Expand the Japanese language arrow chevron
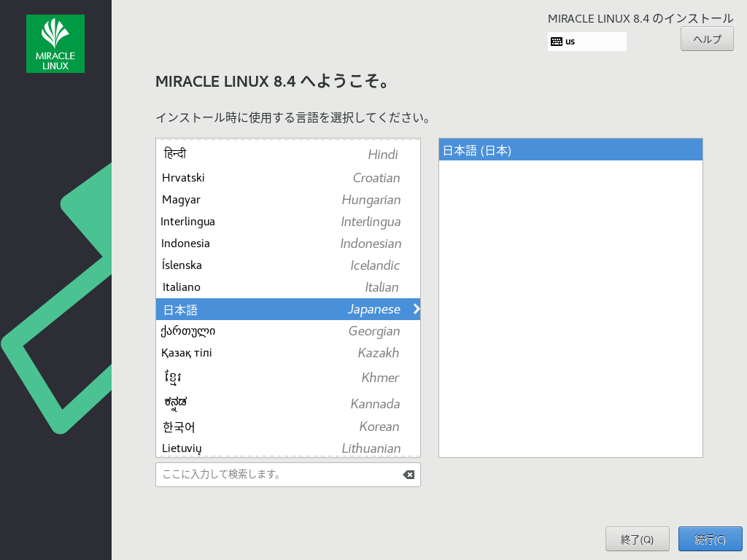 [416, 309]
